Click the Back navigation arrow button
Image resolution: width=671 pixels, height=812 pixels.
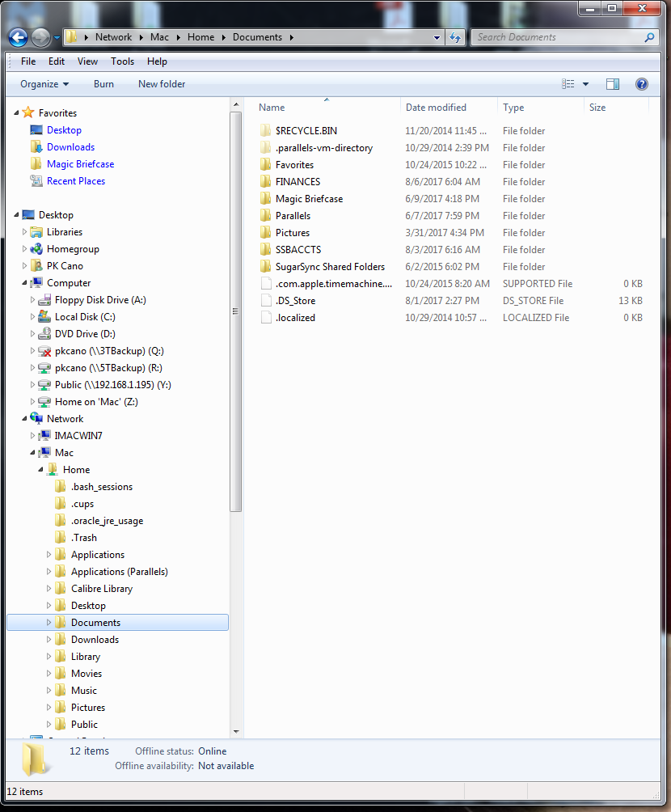tap(18, 37)
